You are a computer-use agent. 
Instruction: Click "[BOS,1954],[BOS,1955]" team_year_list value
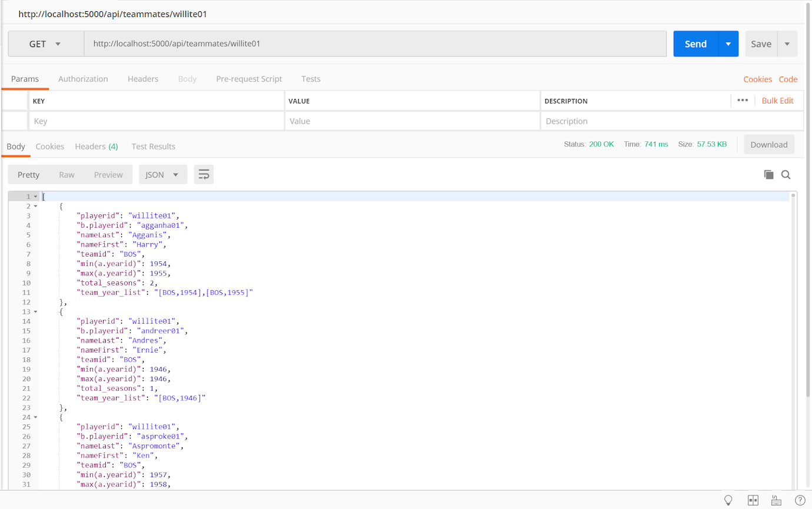tap(204, 292)
